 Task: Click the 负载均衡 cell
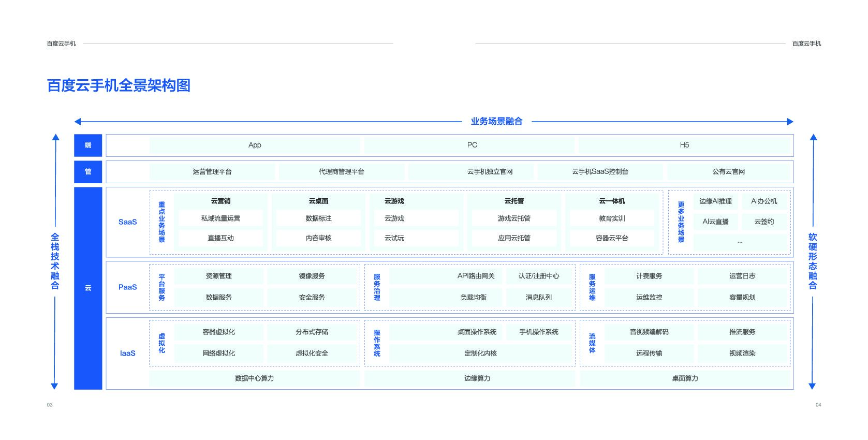coord(445,297)
